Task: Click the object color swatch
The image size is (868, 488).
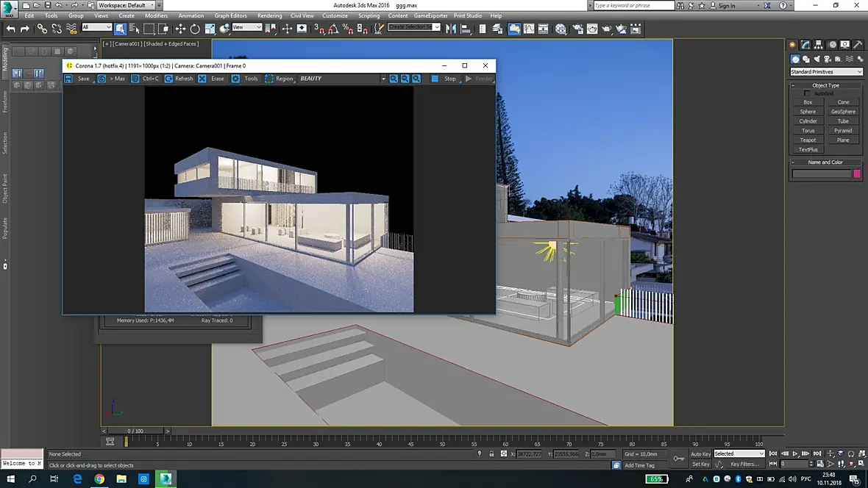Action: click(x=857, y=173)
